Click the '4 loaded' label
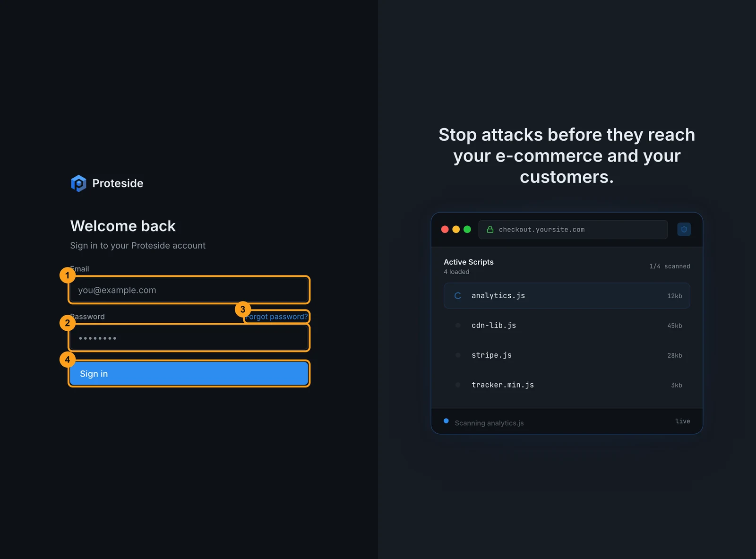Viewport: 756px width, 559px height. pyautogui.click(x=456, y=272)
